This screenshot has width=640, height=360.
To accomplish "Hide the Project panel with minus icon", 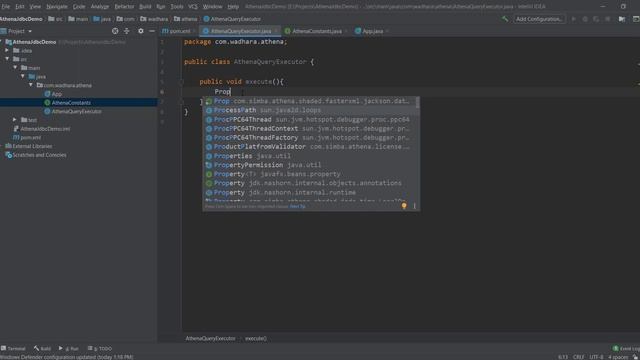I will click(152, 31).
